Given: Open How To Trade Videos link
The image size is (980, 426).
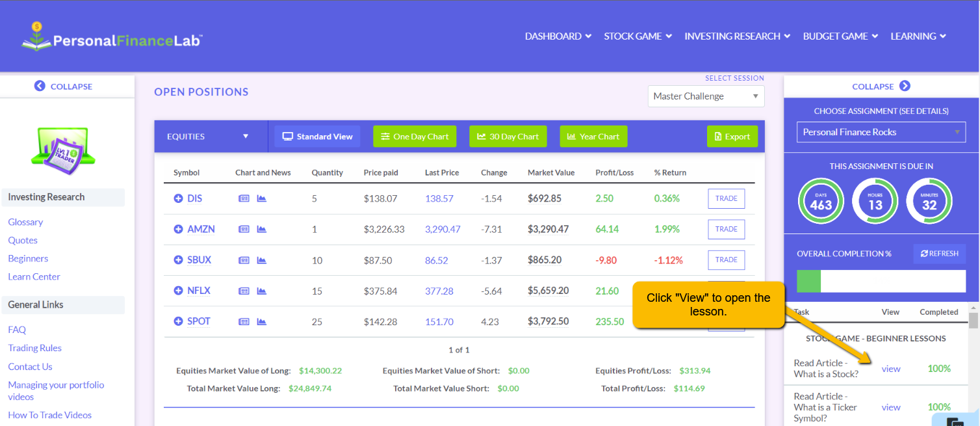Looking at the screenshot, I should (49, 415).
